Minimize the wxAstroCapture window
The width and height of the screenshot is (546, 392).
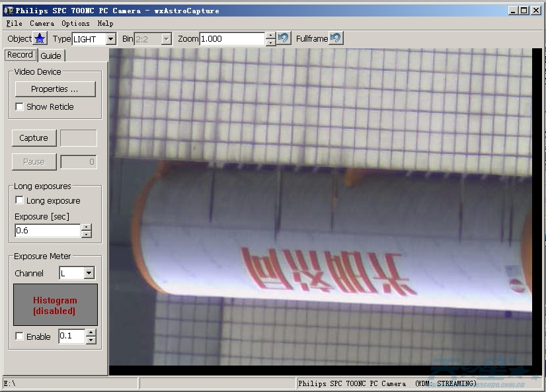point(512,11)
